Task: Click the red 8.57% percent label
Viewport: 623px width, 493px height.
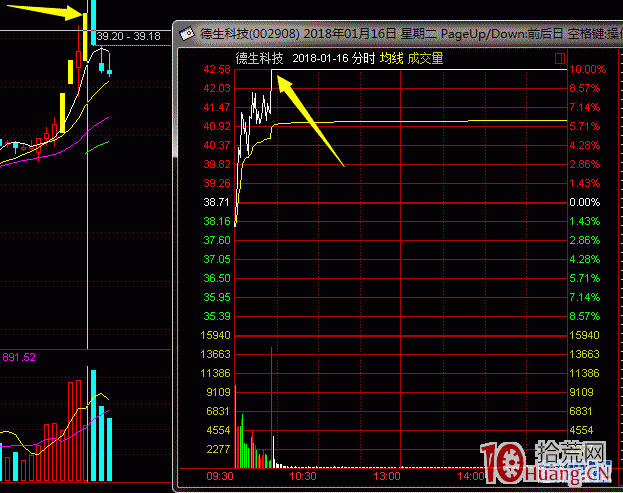Action: 584,88
